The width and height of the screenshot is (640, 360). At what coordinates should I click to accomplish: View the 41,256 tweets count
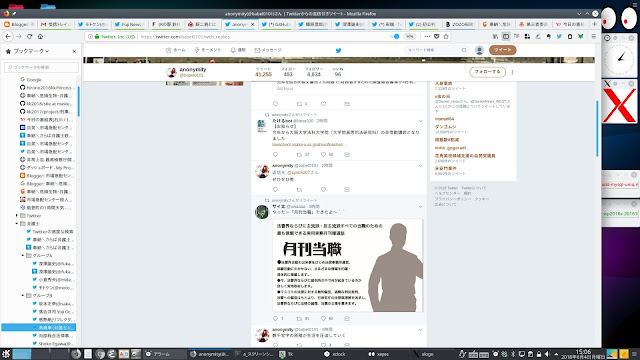263,72
